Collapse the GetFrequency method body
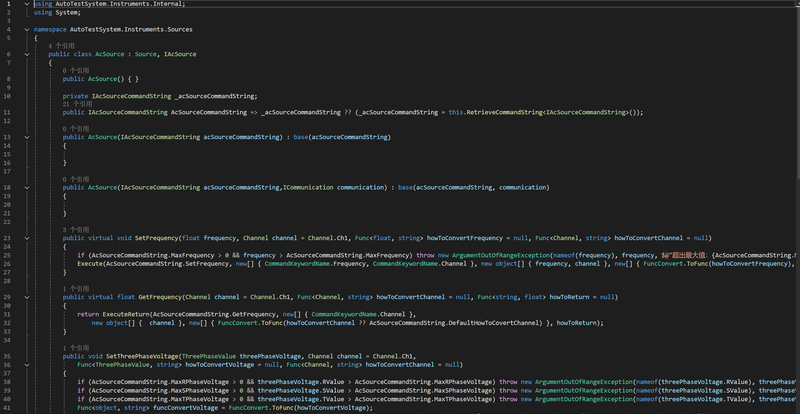This screenshot has height=414, width=800. pyautogui.click(x=27, y=297)
